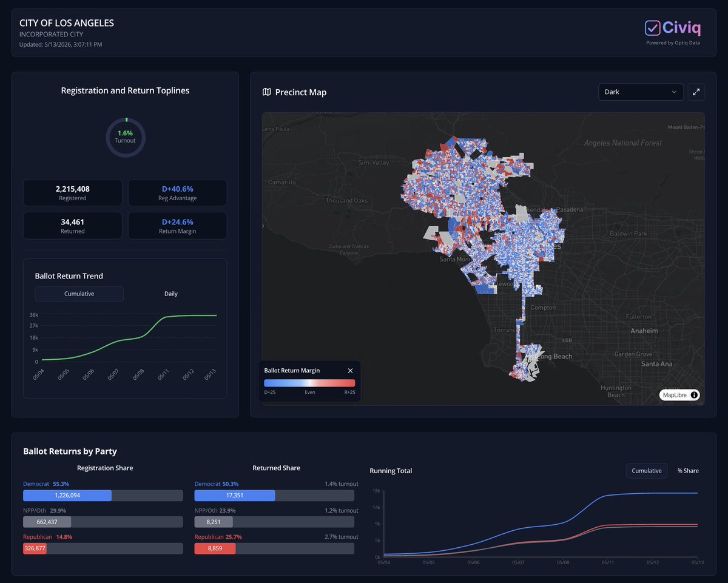Close the Ballot Return Margin legend
This screenshot has width=728, height=583.
click(350, 371)
